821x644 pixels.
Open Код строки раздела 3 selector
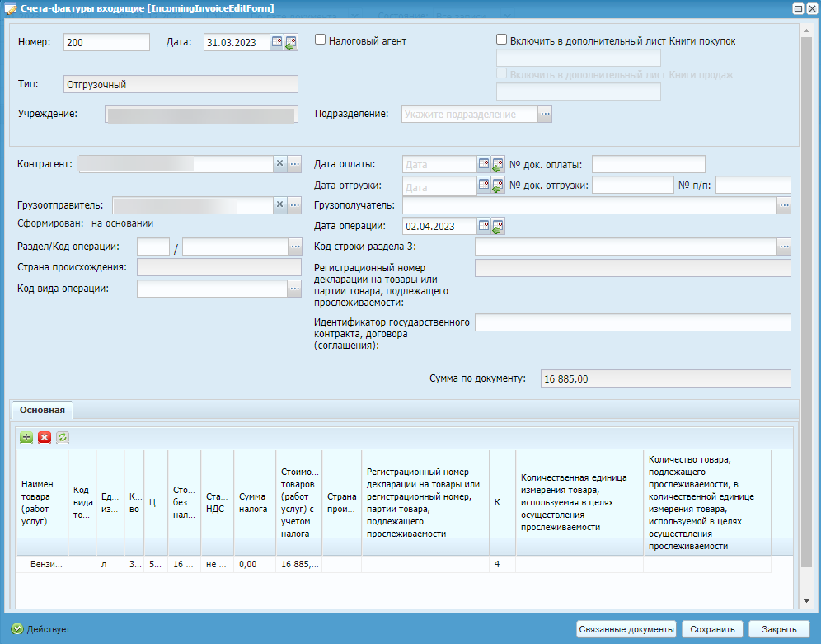(784, 247)
